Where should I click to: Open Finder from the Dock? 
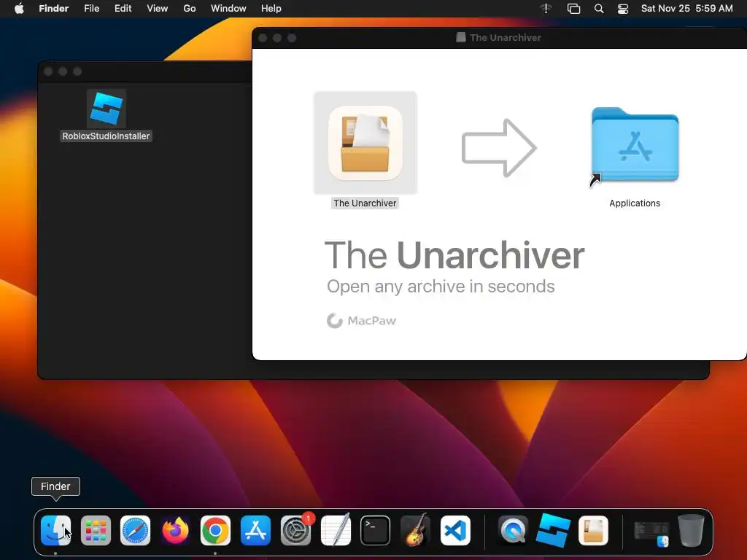55,531
